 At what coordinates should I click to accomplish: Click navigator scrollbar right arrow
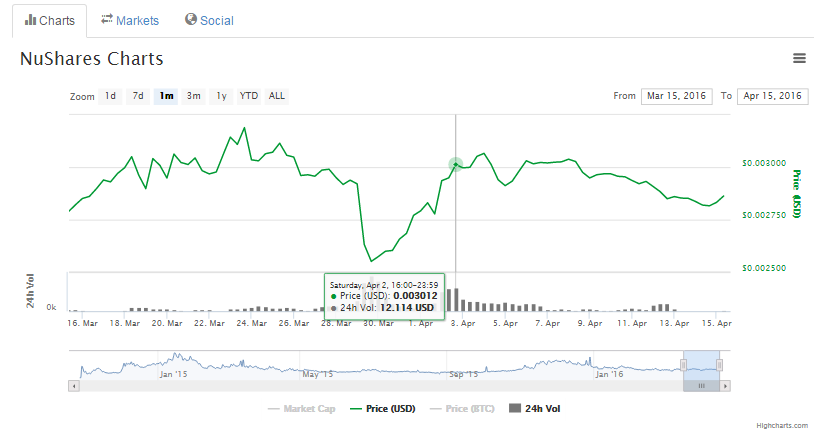pyautogui.click(x=725, y=386)
